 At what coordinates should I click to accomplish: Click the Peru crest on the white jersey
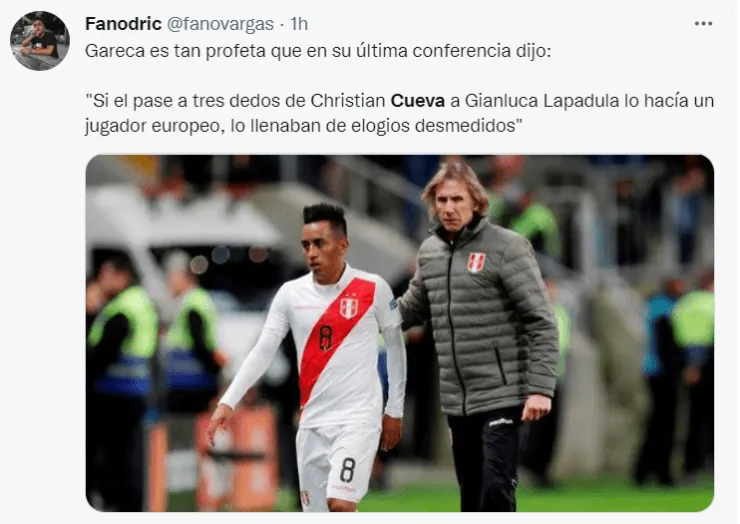tap(349, 307)
